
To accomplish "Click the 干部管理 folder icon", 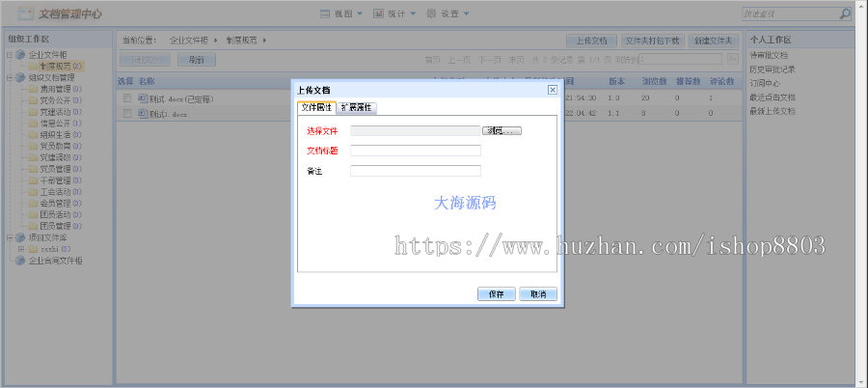I will click(33, 180).
